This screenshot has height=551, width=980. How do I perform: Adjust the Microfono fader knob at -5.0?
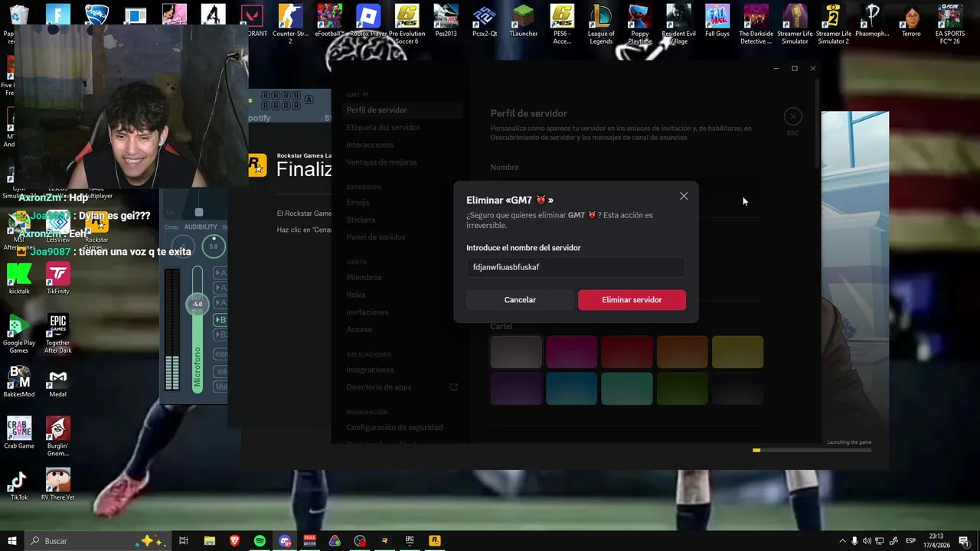[198, 304]
